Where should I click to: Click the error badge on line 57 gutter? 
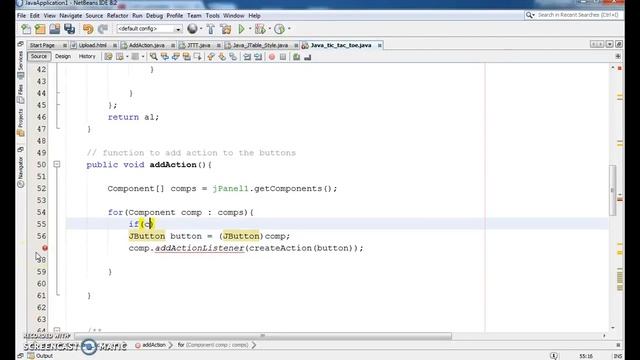click(x=45, y=248)
